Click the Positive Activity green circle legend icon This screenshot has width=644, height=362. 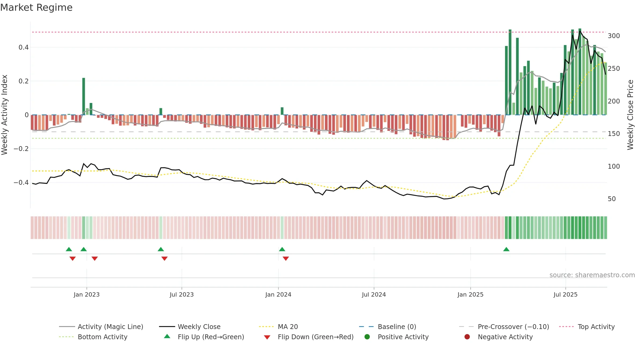coord(367,337)
